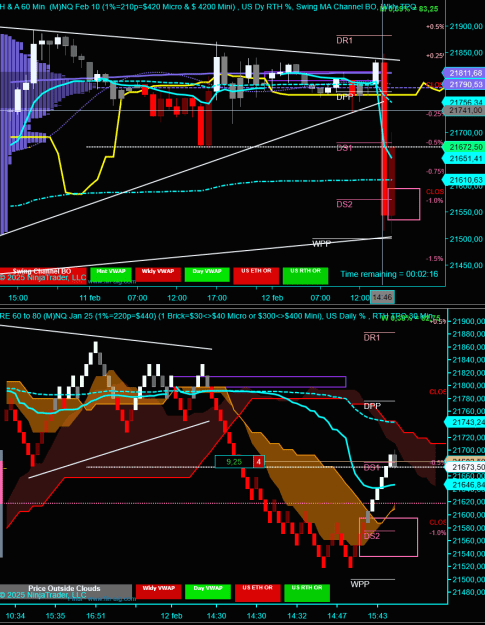
Task: Select the 9,25 position profit box
Action: pyautogui.click(x=234, y=462)
